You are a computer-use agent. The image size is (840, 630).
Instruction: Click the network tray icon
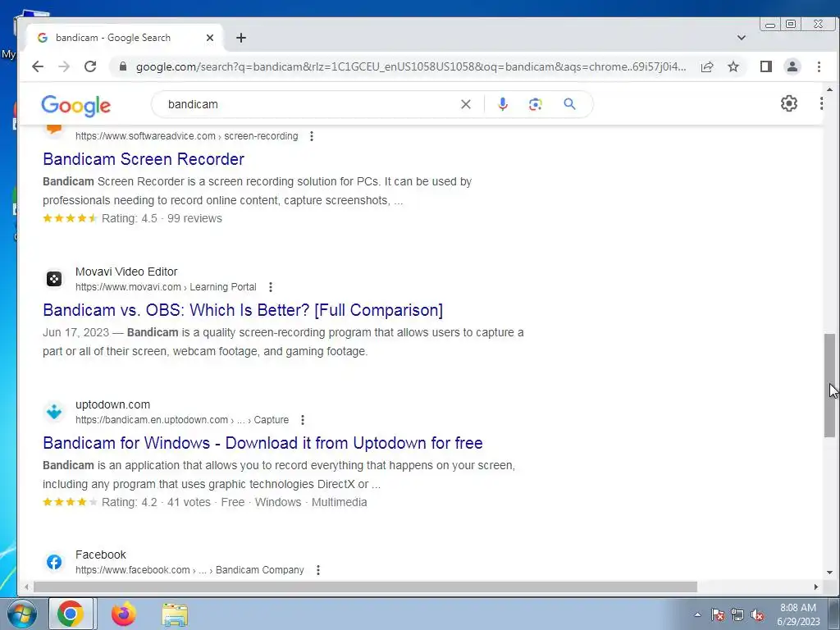[737, 615]
